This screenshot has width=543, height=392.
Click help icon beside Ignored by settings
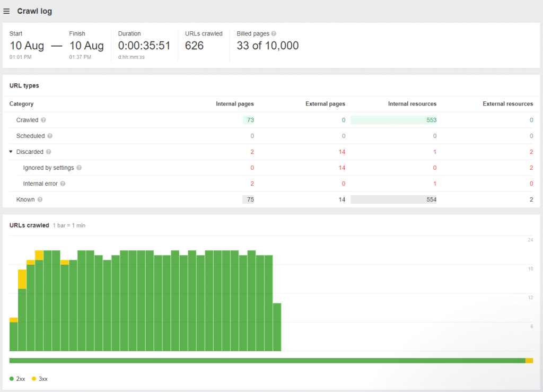(x=79, y=168)
